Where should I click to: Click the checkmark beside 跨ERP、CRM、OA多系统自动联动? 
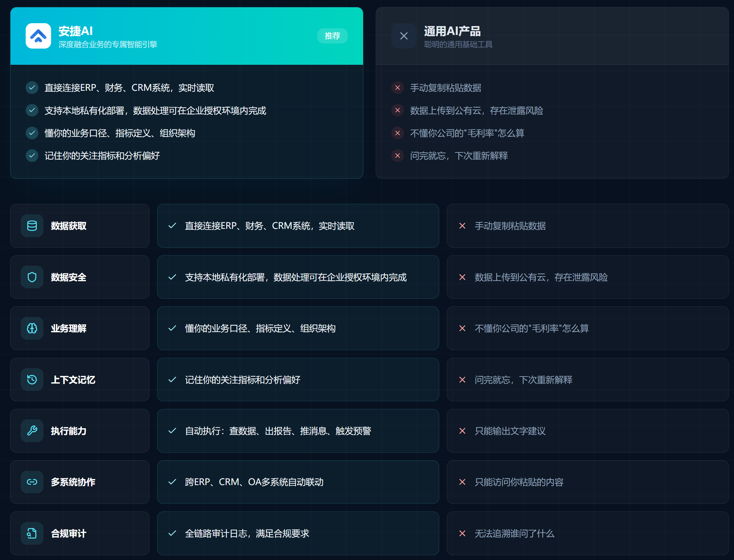click(172, 482)
